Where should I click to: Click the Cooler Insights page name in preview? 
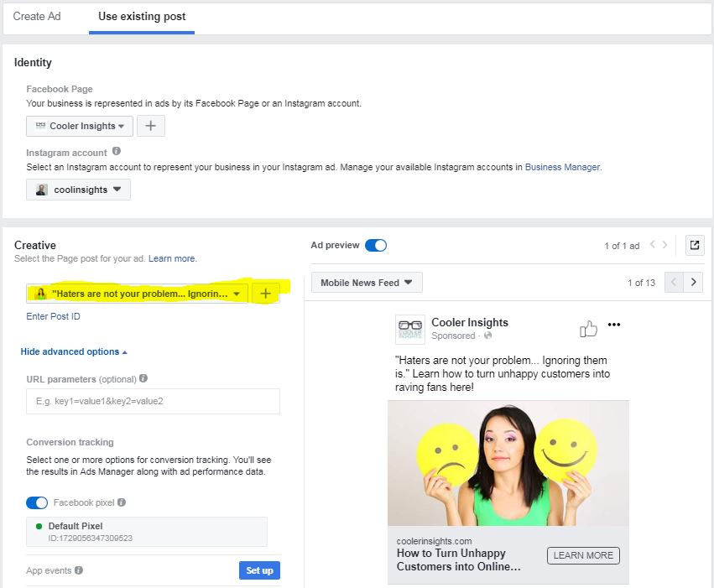click(x=470, y=323)
